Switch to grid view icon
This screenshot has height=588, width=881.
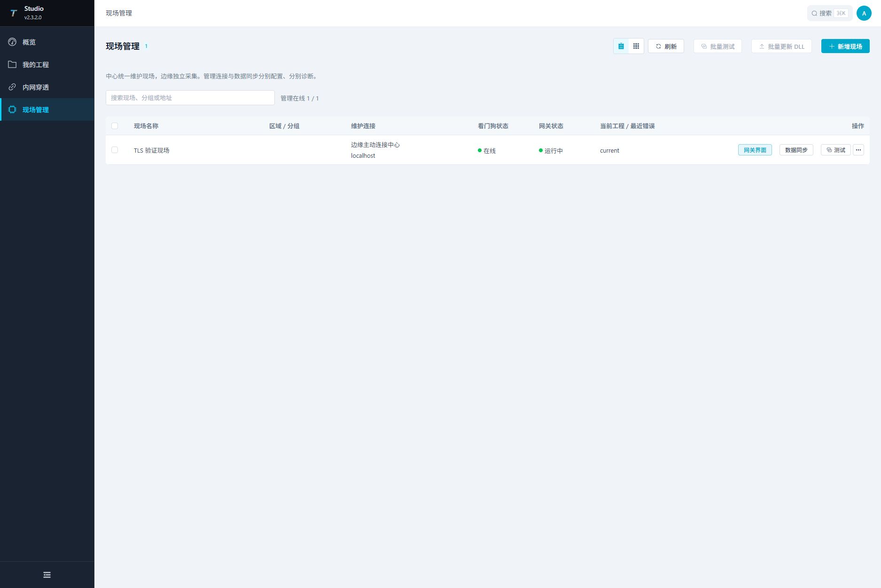pos(636,46)
